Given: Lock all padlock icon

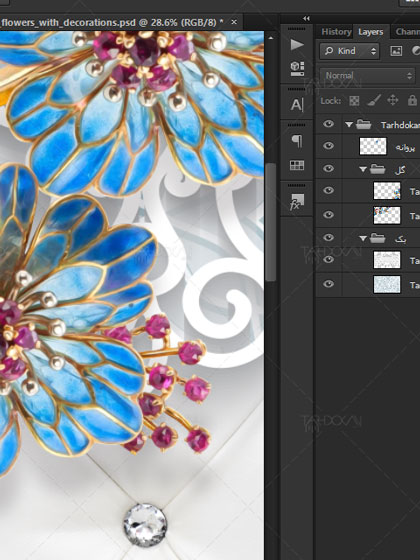Looking at the screenshot, I should [412, 101].
